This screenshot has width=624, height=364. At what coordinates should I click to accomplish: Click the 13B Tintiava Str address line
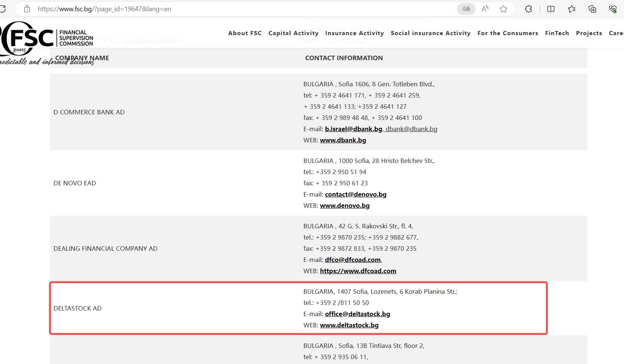tap(364, 346)
